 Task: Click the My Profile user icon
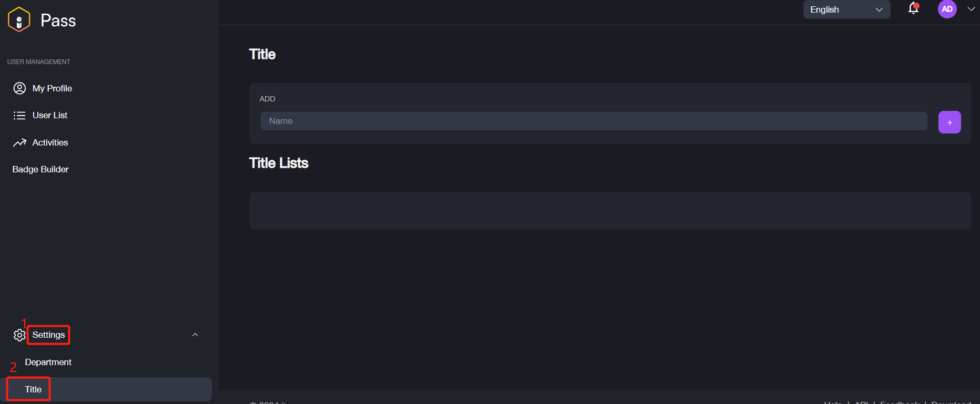point(19,88)
